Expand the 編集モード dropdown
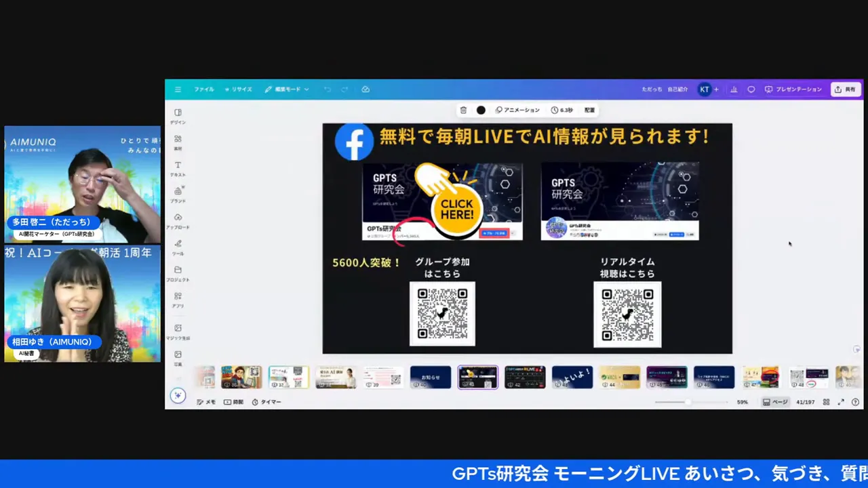Image resolution: width=868 pixels, height=488 pixels. 287,89
